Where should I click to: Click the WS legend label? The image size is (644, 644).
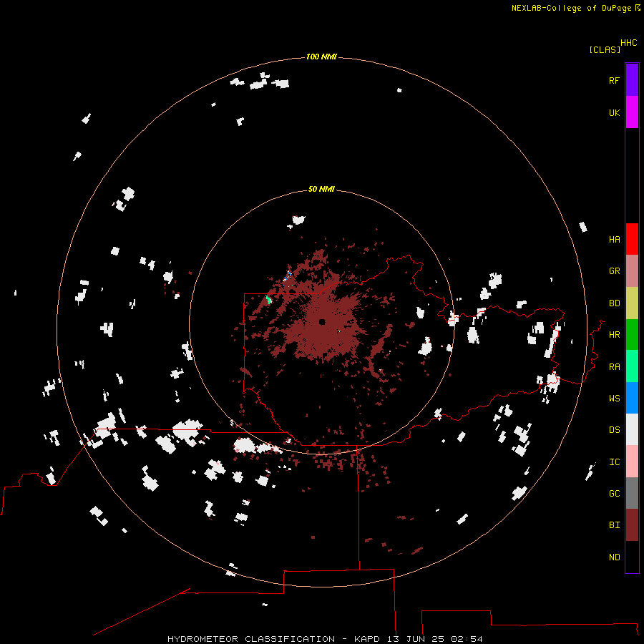(x=614, y=398)
